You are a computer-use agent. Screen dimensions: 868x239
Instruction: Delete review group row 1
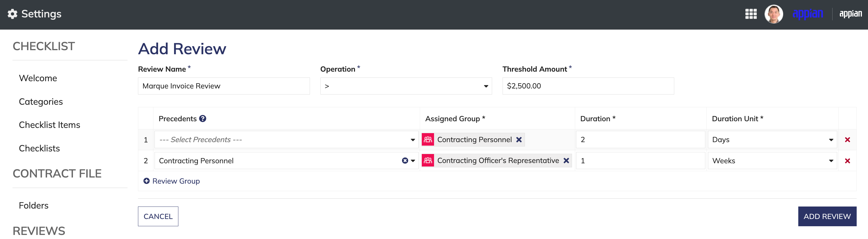[847, 139]
